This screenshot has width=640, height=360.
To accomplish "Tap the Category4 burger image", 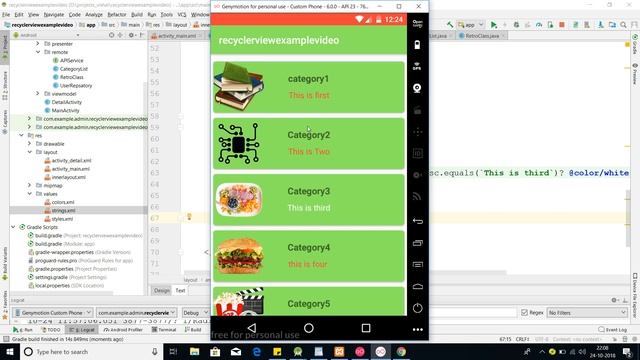I will tap(239, 256).
